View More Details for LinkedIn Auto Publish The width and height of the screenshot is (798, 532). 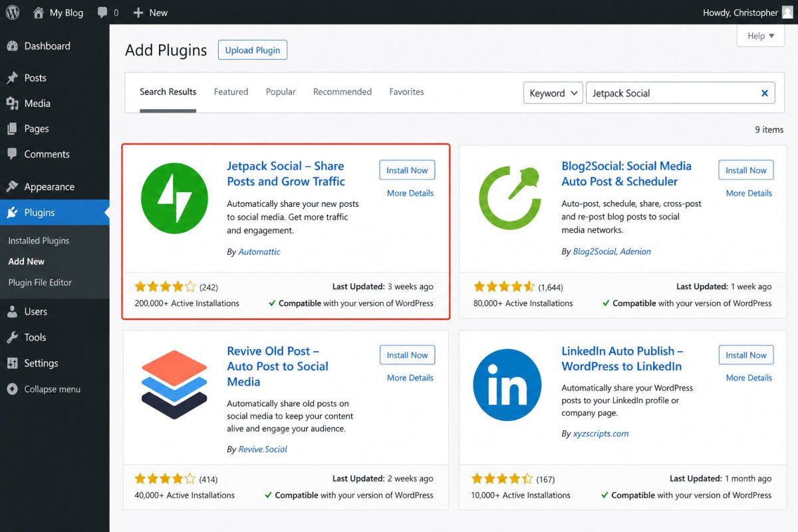749,378
